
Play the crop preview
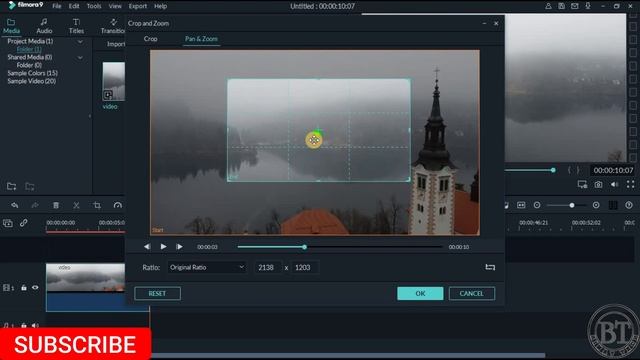(163, 247)
